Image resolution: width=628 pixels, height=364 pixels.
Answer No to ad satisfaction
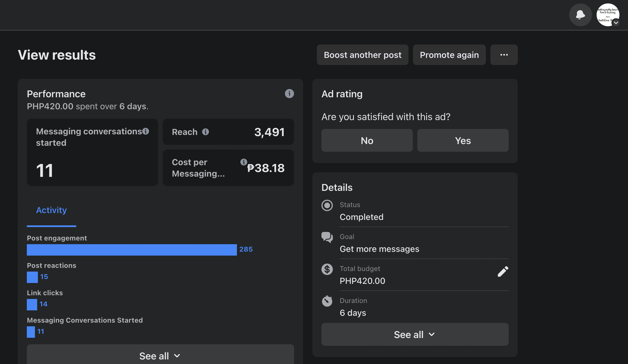coord(367,140)
